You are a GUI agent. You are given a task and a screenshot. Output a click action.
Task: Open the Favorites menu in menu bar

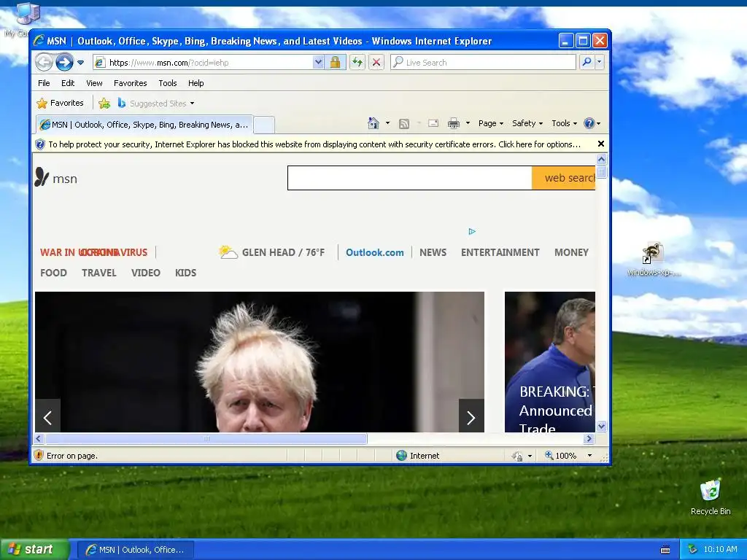130,83
